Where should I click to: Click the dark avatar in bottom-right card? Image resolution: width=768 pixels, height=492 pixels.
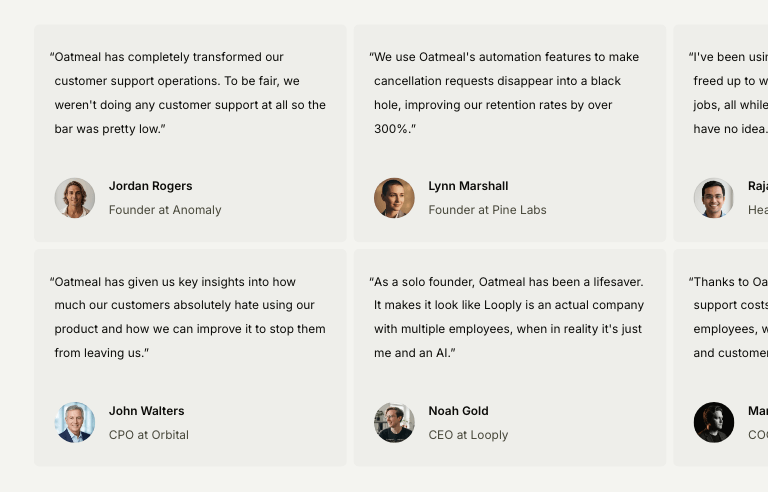tap(713, 422)
